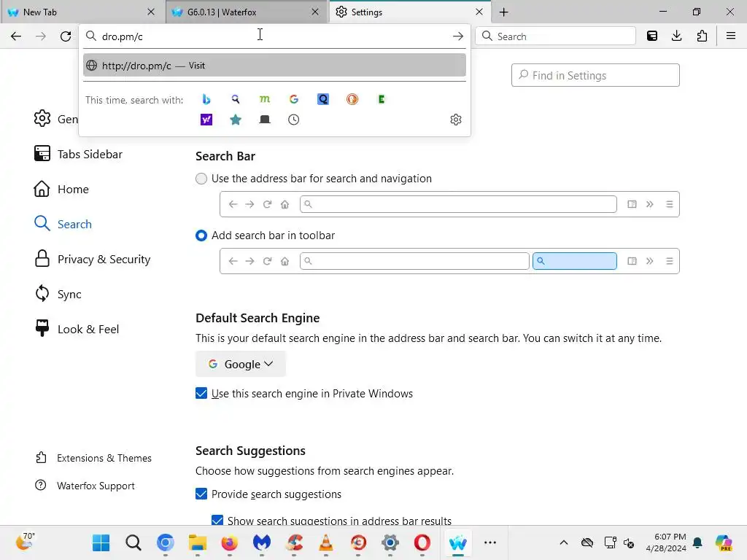Open notifications bell in system tray
The image size is (747, 560).
point(697,542)
